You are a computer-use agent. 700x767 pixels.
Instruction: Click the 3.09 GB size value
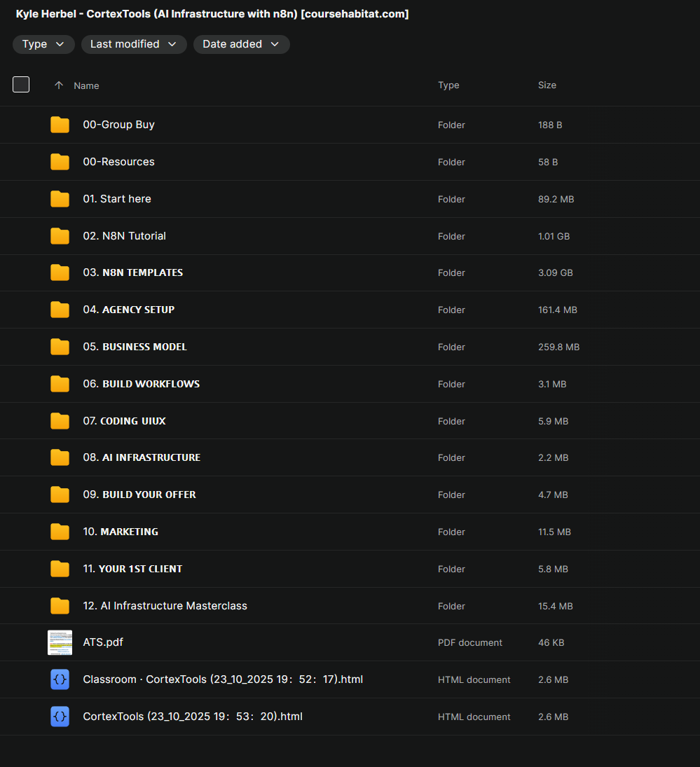tap(555, 273)
